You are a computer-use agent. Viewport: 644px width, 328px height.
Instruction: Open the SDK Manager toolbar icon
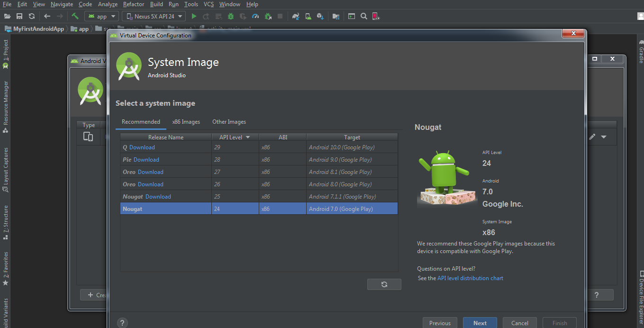coord(320,16)
